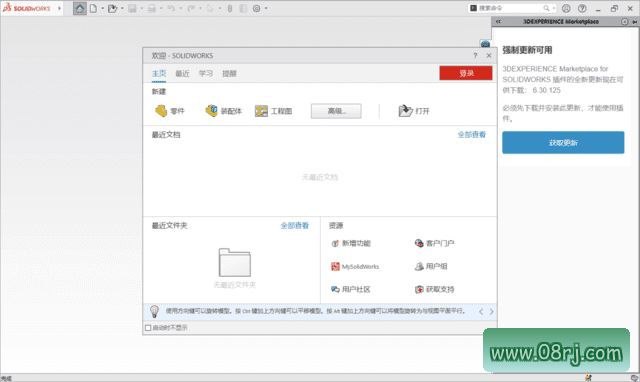
Task: Click the red 登录 login button
Action: click(466, 73)
